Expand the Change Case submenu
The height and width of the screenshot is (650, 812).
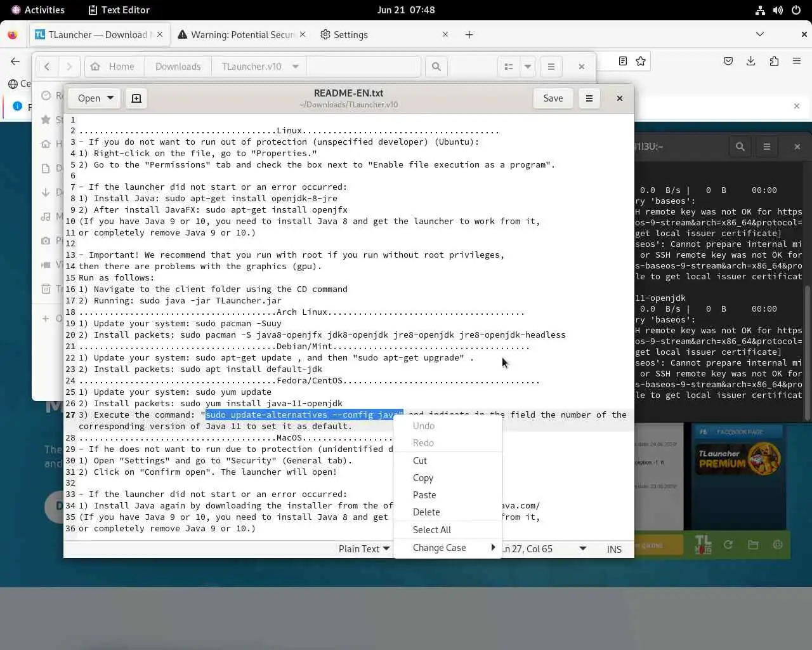pos(448,548)
